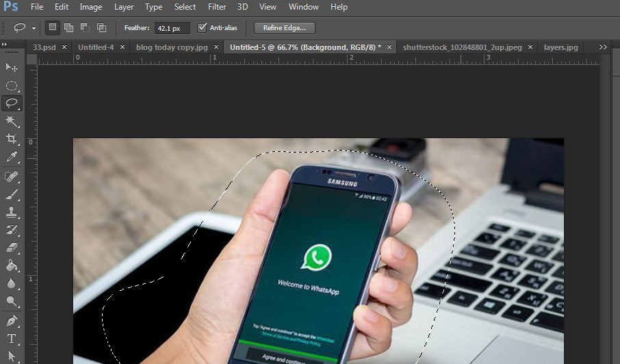Open the Window menu
This screenshot has height=364, width=620.
pos(303,7)
